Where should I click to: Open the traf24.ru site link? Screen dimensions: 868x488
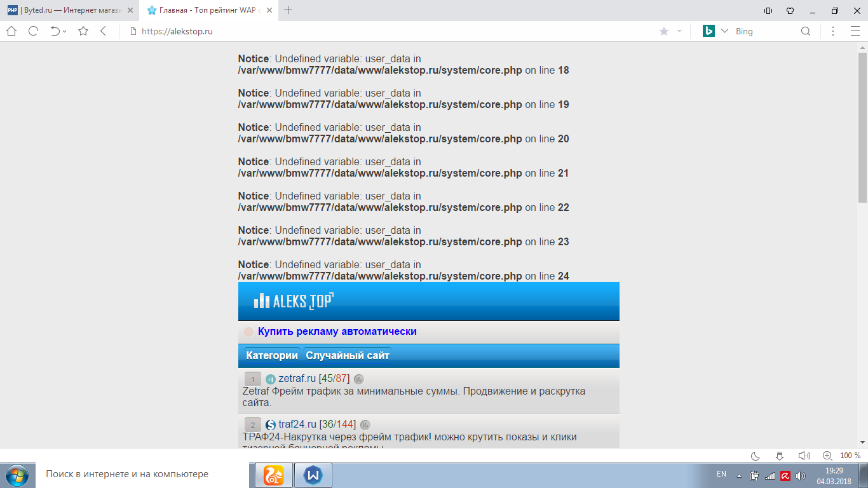(x=297, y=424)
